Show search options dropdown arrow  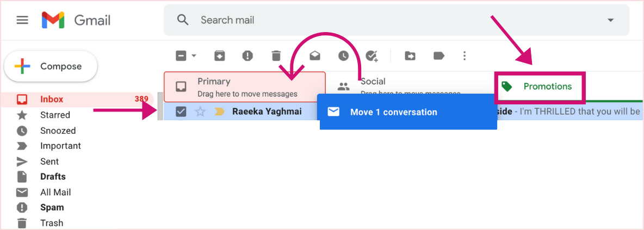tap(611, 20)
